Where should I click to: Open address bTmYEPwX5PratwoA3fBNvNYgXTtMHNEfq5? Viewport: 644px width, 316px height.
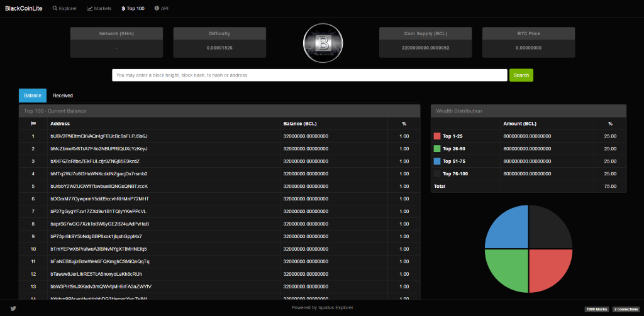point(99,249)
